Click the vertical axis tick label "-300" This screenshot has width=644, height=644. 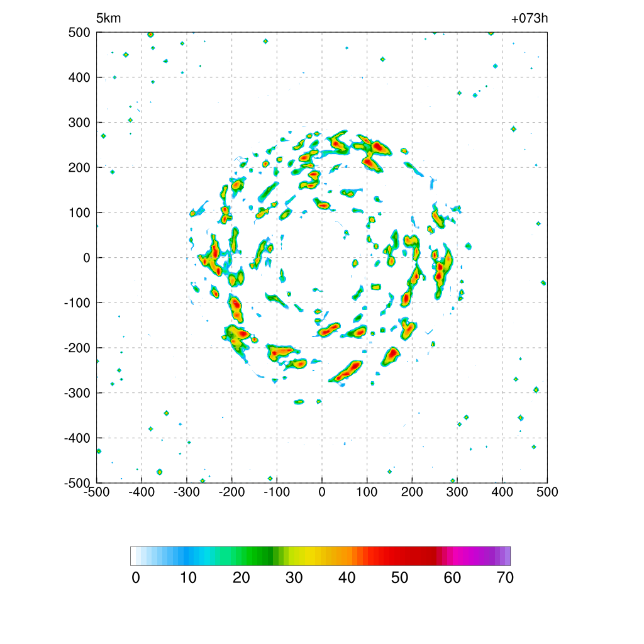(77, 393)
